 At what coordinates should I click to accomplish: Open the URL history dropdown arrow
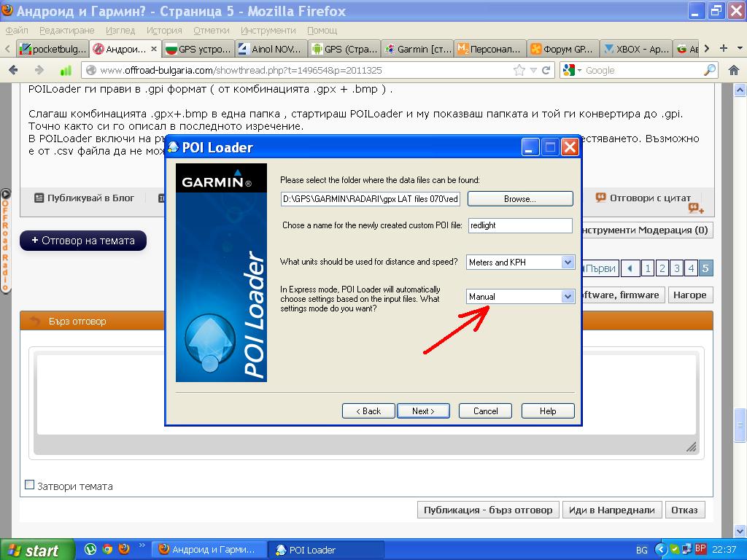point(533,71)
